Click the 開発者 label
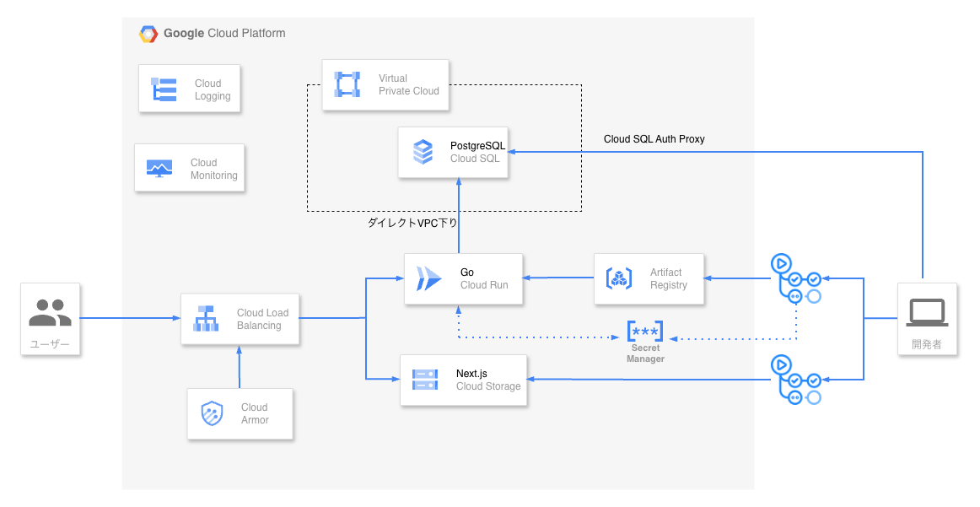The height and width of the screenshot is (507, 980). pyautogui.click(x=927, y=344)
